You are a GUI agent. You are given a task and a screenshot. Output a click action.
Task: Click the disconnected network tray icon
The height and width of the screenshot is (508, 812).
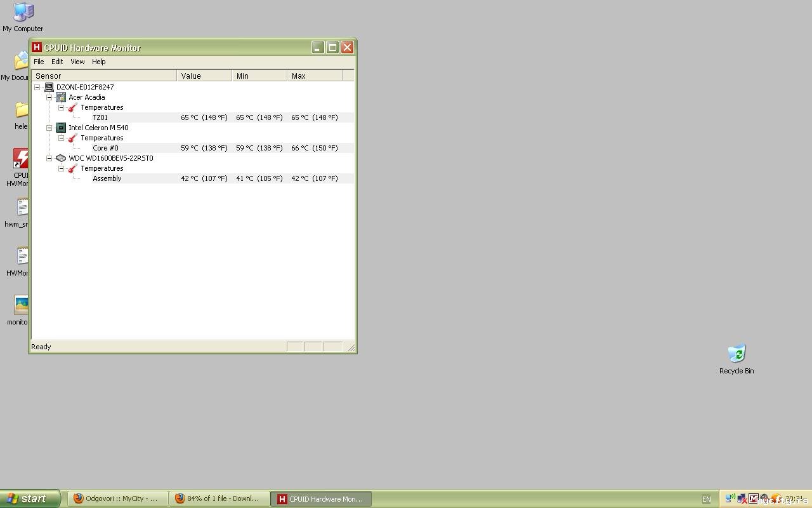click(x=742, y=498)
